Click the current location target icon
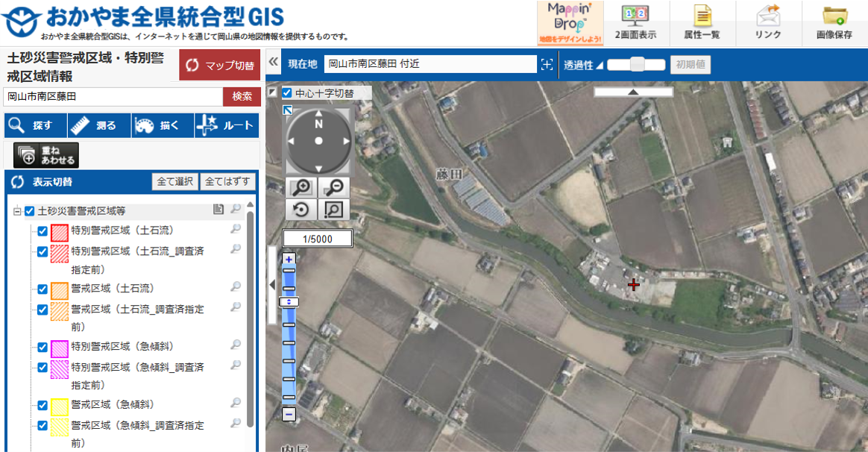868x452 pixels. tap(547, 65)
